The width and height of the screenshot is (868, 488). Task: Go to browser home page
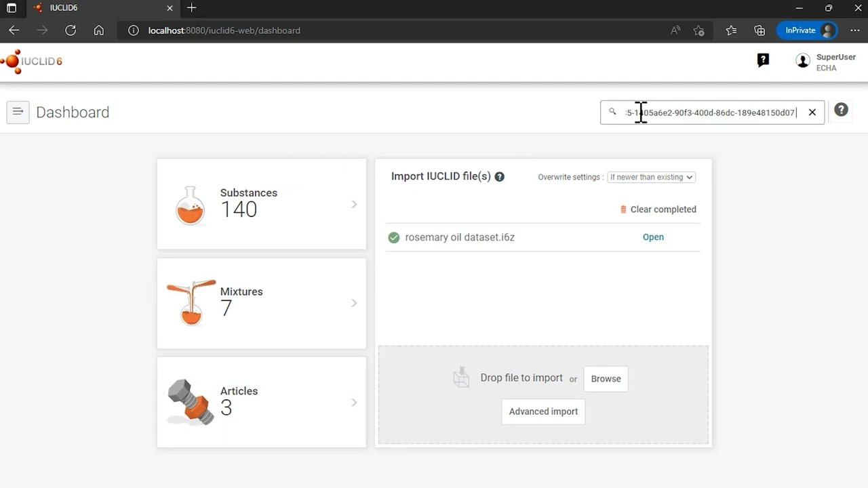tap(99, 30)
